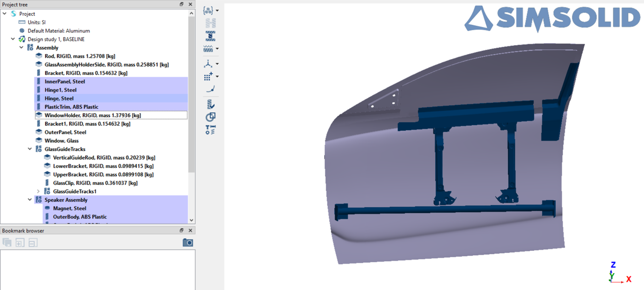This screenshot has height=290, width=644.
Task: Collapse the Speaker Assembly tree node
Action: 30,200
